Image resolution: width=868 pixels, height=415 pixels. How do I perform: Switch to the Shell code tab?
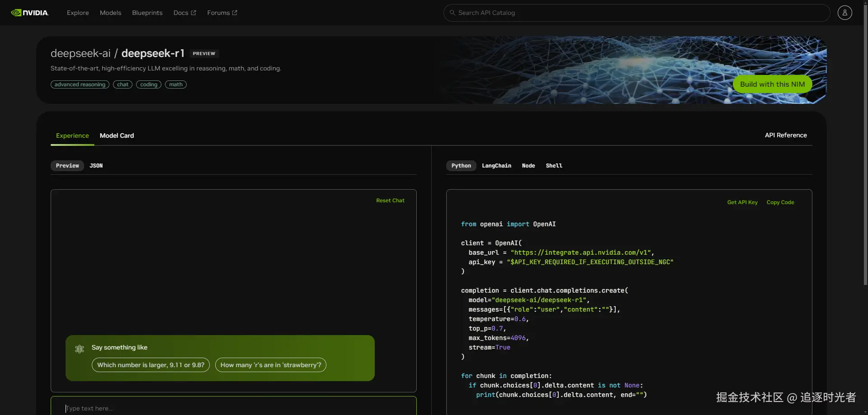[x=554, y=166]
